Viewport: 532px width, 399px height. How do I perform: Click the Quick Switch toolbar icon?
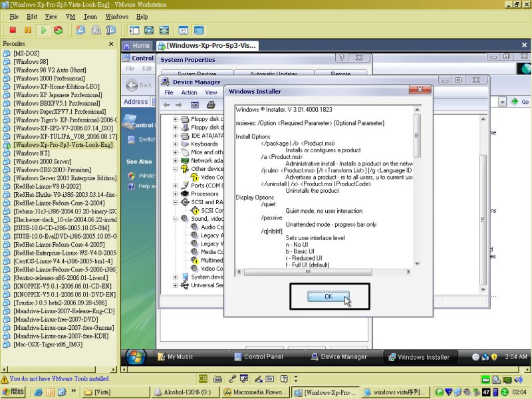pyautogui.click(x=164, y=30)
